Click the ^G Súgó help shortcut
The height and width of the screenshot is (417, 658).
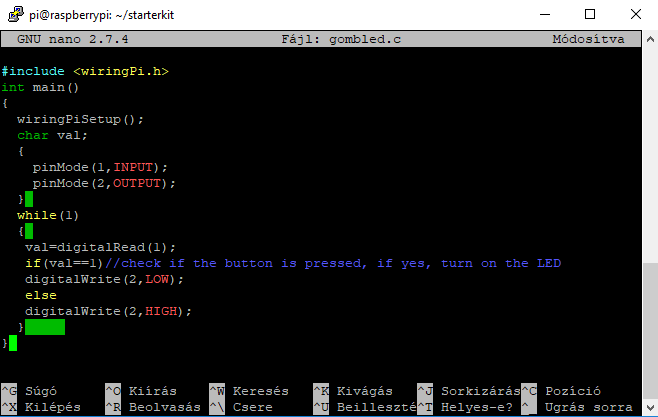point(29,391)
